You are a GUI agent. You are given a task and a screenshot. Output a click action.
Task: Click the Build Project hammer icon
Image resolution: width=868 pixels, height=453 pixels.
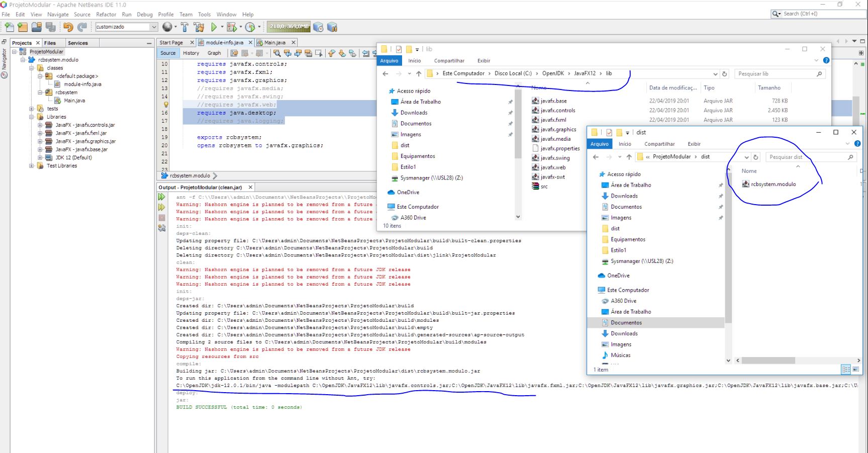pyautogui.click(x=184, y=27)
